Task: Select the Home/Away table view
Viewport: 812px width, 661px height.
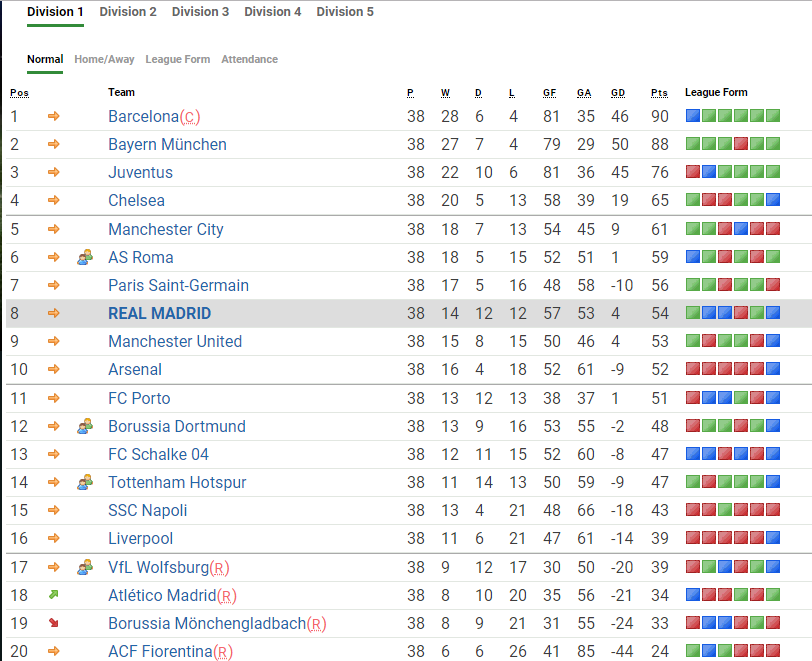Action: (104, 59)
